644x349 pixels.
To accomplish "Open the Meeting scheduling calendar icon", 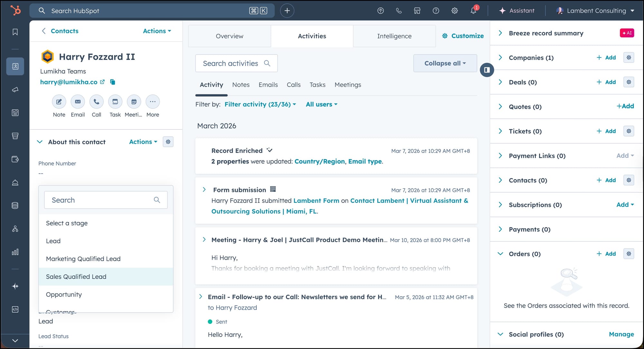I will (x=134, y=102).
